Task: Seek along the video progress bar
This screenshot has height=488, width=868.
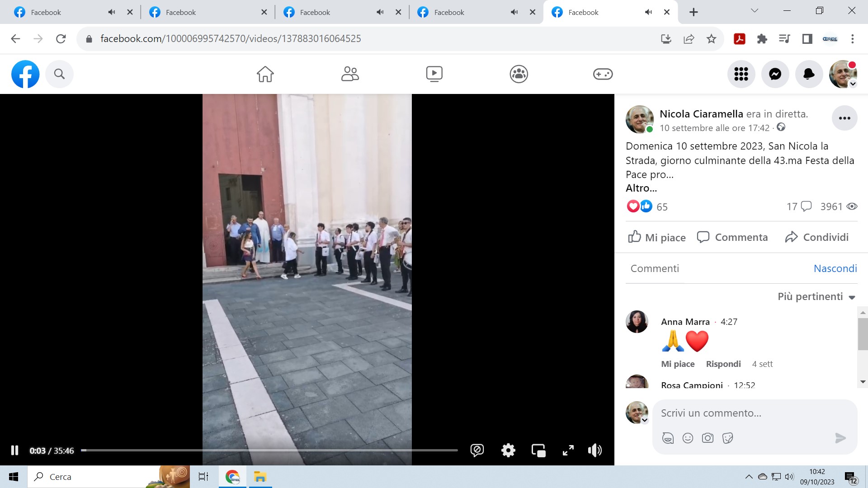Action: click(269, 450)
